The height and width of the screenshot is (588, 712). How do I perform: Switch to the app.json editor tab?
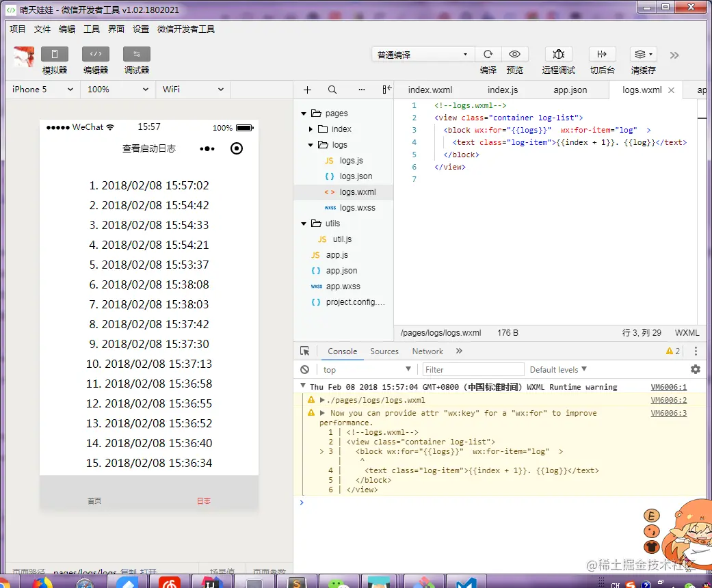pyautogui.click(x=570, y=90)
